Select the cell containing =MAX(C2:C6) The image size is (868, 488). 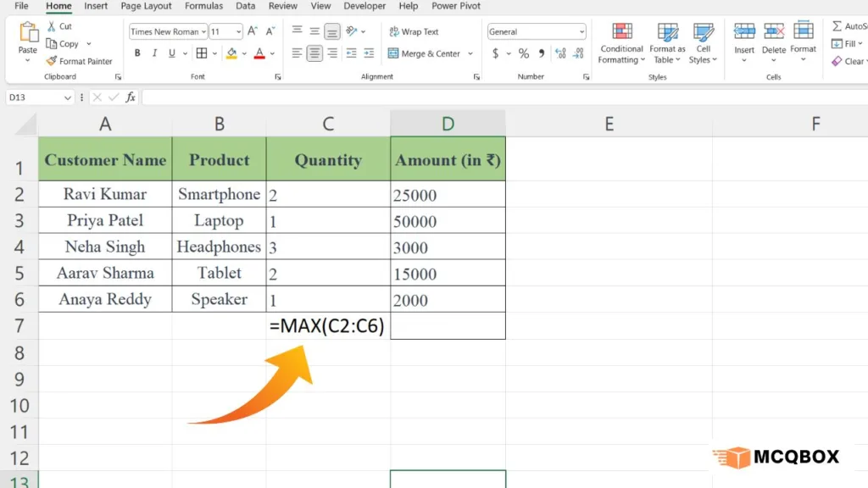tap(327, 326)
